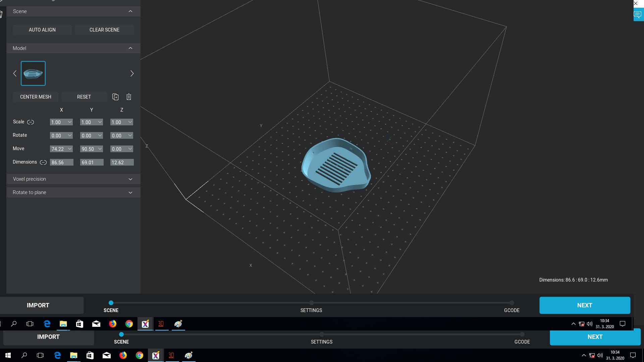This screenshot has height=362, width=644.
Task: Click the duplicate model icon
Action: click(115, 97)
